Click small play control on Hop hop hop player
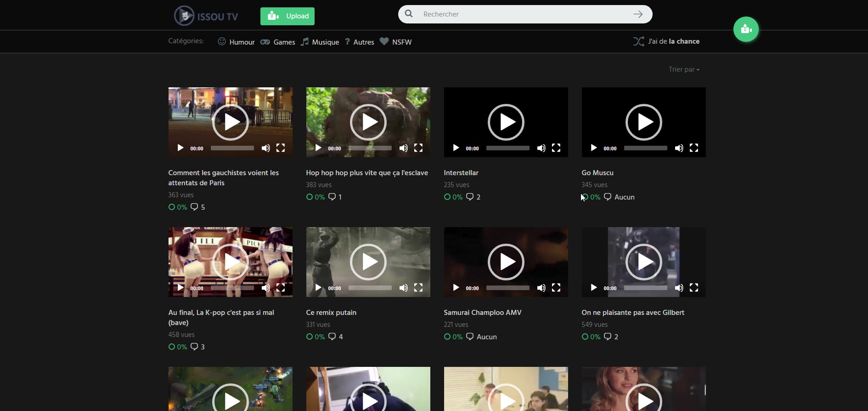 [x=318, y=148]
